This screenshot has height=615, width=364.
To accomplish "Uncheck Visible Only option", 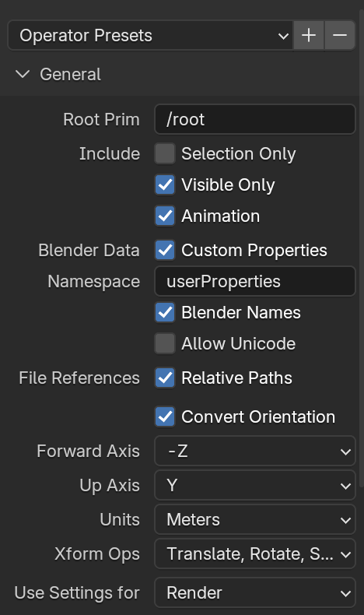I will click(x=165, y=184).
